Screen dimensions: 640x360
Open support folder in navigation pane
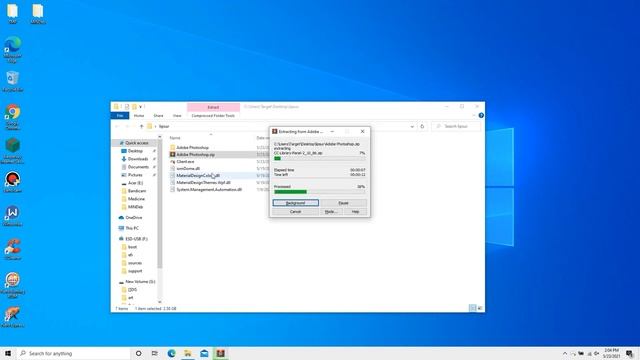tap(135, 271)
